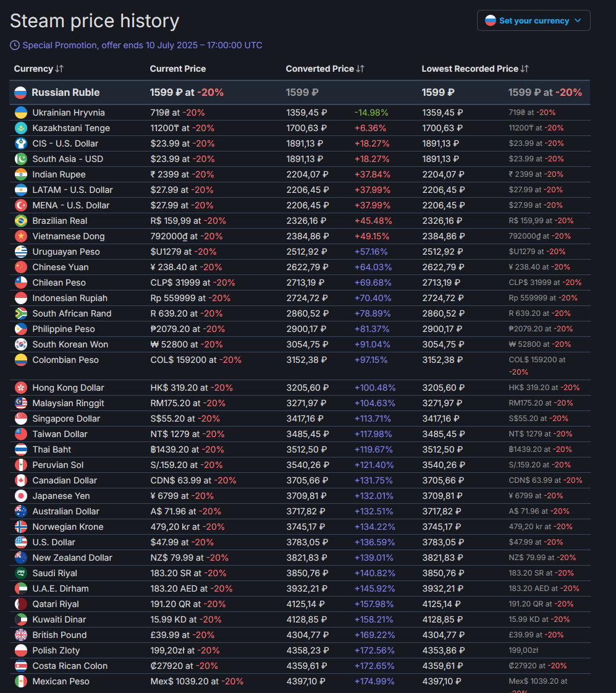Screen dimensions: 616x693
Task: Click the Colombian Peso flag icon
Action: coord(21,360)
